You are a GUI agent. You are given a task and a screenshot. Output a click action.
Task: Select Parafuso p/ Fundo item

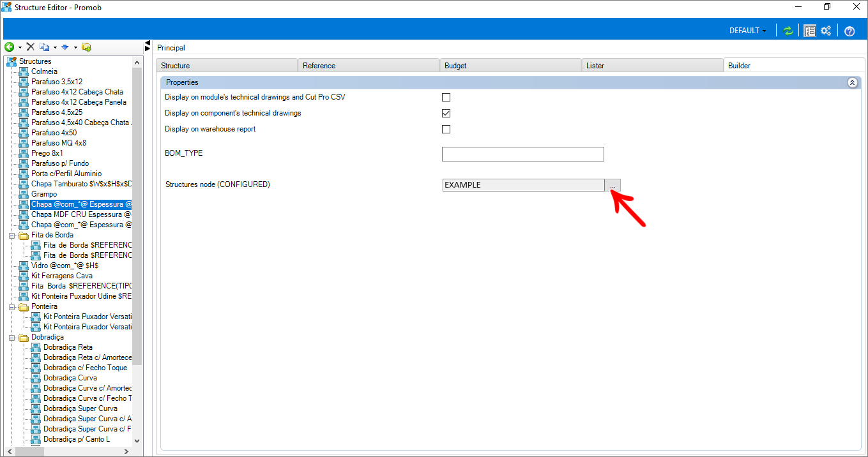60,163
